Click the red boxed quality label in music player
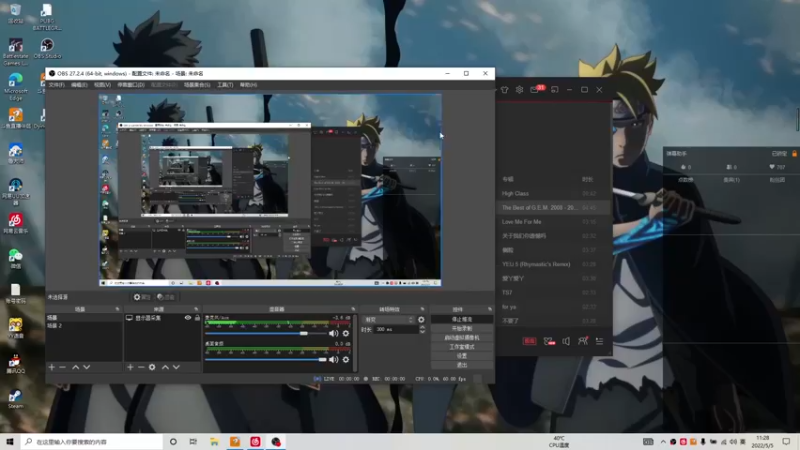Viewport: 800px width, 450px height. pos(529,341)
